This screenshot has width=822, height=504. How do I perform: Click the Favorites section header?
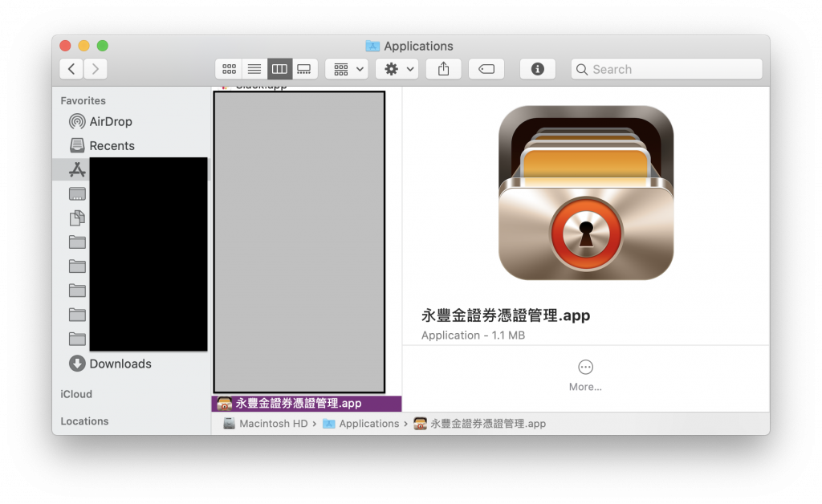[83, 100]
